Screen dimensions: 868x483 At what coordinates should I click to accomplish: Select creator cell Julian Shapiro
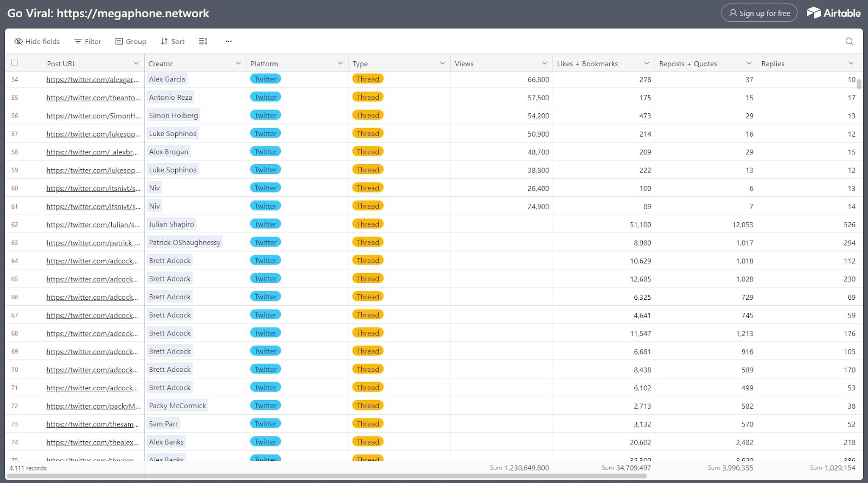[x=171, y=224]
